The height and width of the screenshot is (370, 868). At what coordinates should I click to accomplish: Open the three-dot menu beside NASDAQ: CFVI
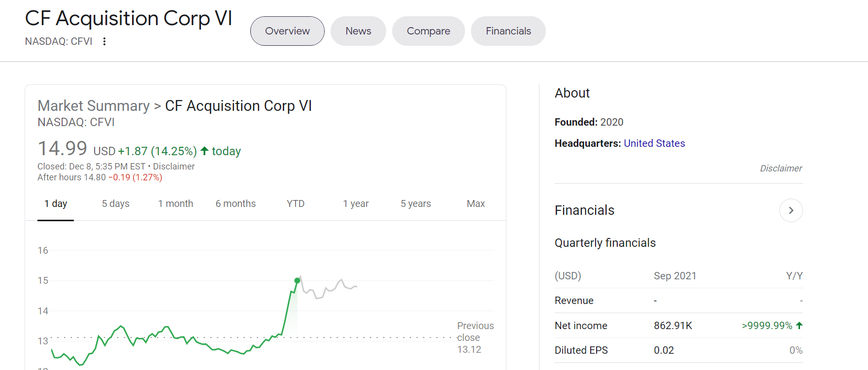104,41
